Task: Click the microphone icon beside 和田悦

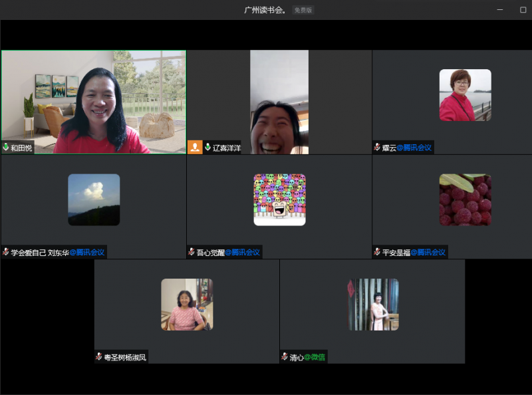Action: tap(6, 148)
